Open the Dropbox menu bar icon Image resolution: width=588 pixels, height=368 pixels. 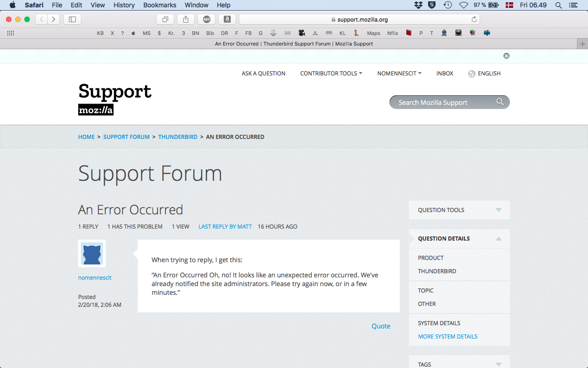click(418, 5)
